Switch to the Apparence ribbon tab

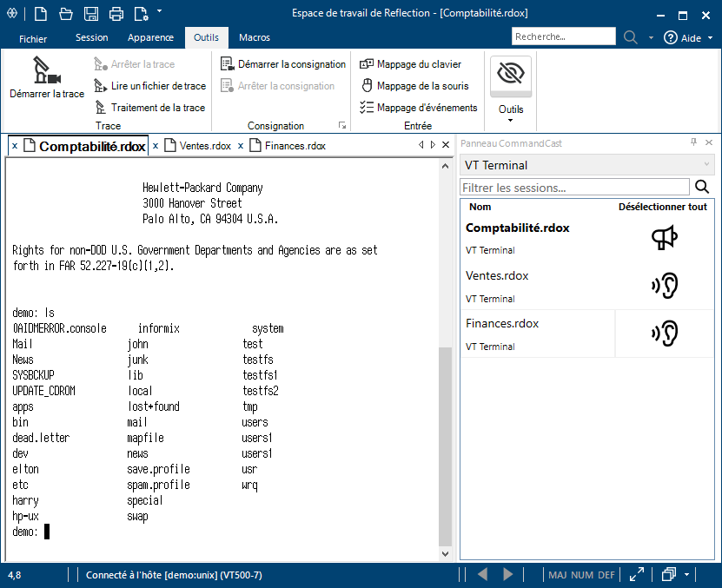point(150,37)
